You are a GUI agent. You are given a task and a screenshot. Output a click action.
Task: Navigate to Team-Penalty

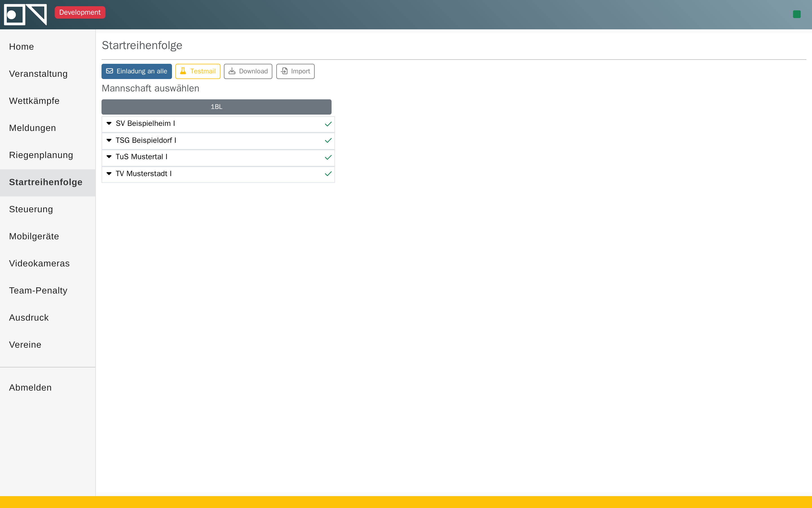coord(48,291)
